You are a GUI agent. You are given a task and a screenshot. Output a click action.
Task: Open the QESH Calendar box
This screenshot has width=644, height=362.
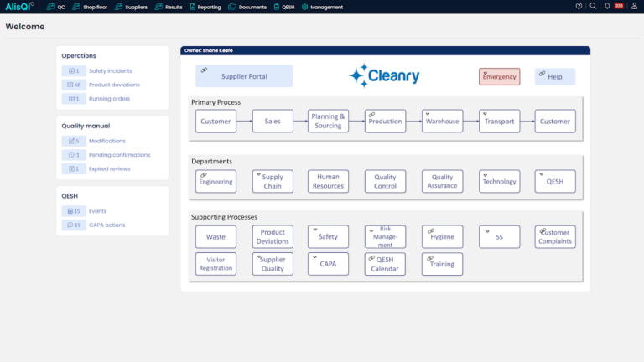pos(385,264)
